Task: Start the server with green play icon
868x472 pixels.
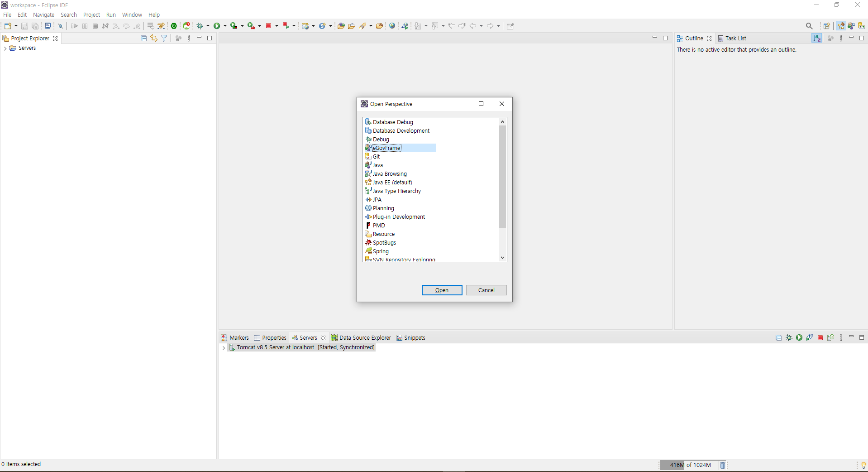Action: click(x=799, y=337)
